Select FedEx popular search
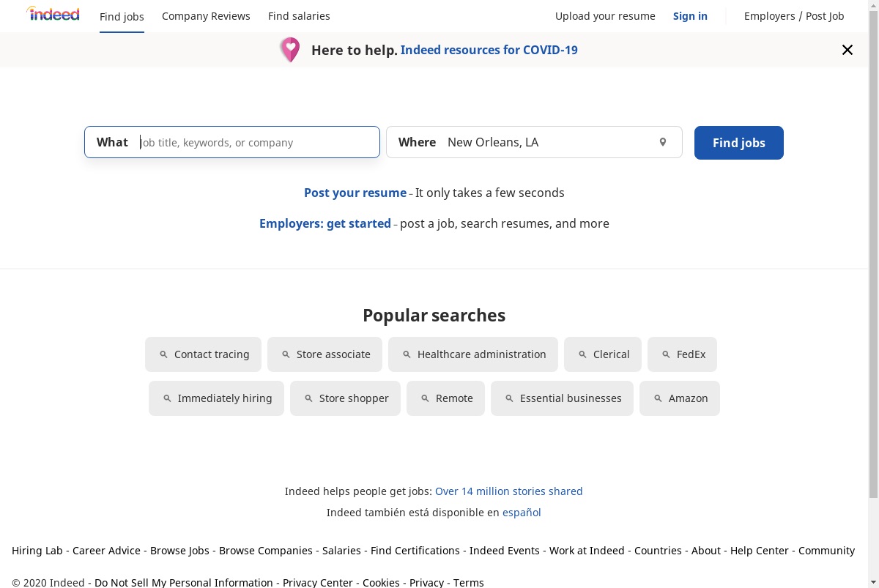The width and height of the screenshot is (879, 588). (x=682, y=354)
